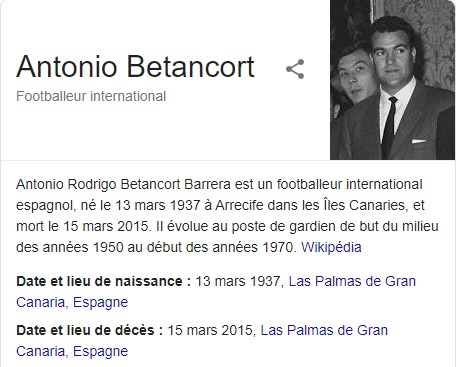Open the Wikipédia source link

331,247
